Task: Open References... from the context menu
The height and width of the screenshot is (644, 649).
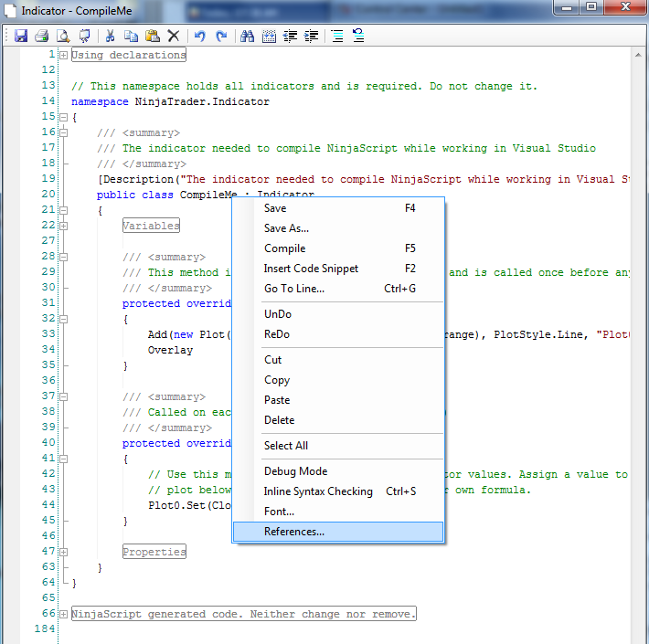Action: click(x=338, y=532)
